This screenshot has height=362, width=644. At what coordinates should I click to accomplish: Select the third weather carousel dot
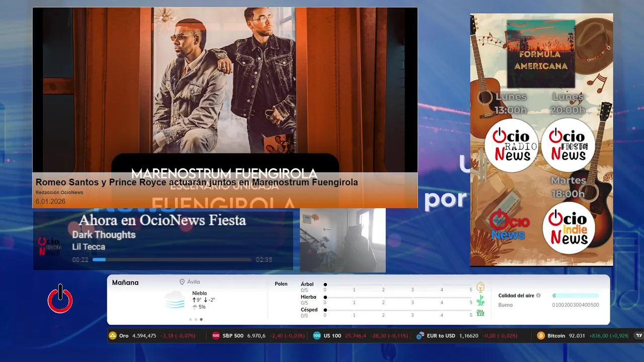[201, 319]
